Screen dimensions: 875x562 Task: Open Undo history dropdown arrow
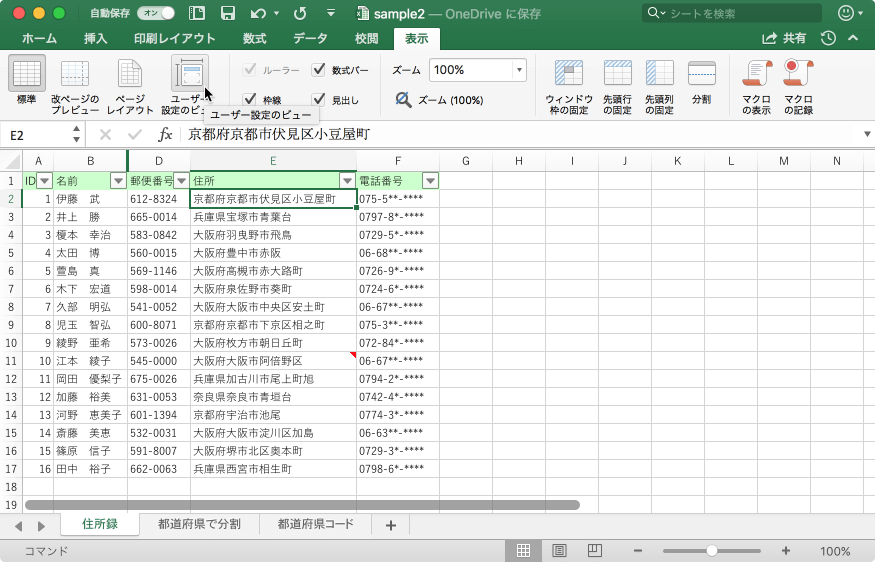tap(276, 13)
